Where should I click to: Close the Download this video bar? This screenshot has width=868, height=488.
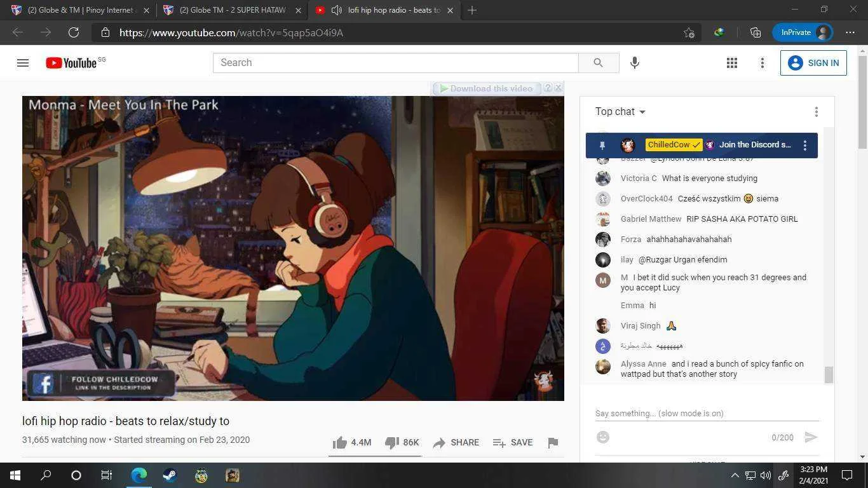(559, 88)
